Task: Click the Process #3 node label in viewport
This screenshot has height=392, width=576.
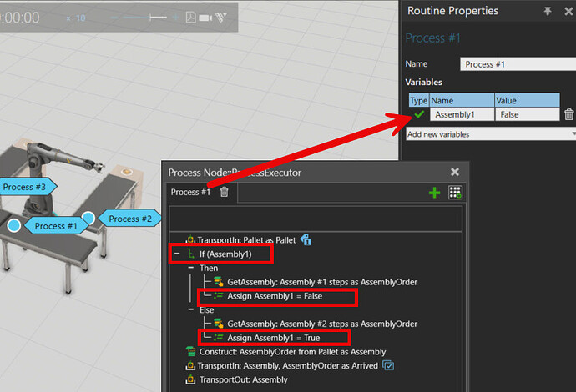Action: [24, 187]
